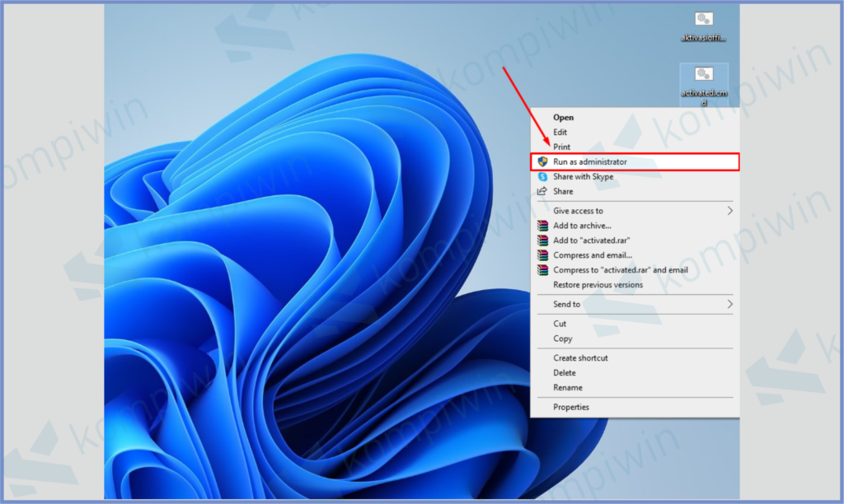The image size is (844, 504).
Task: Select Edit in the context menu
Action: [x=560, y=133]
